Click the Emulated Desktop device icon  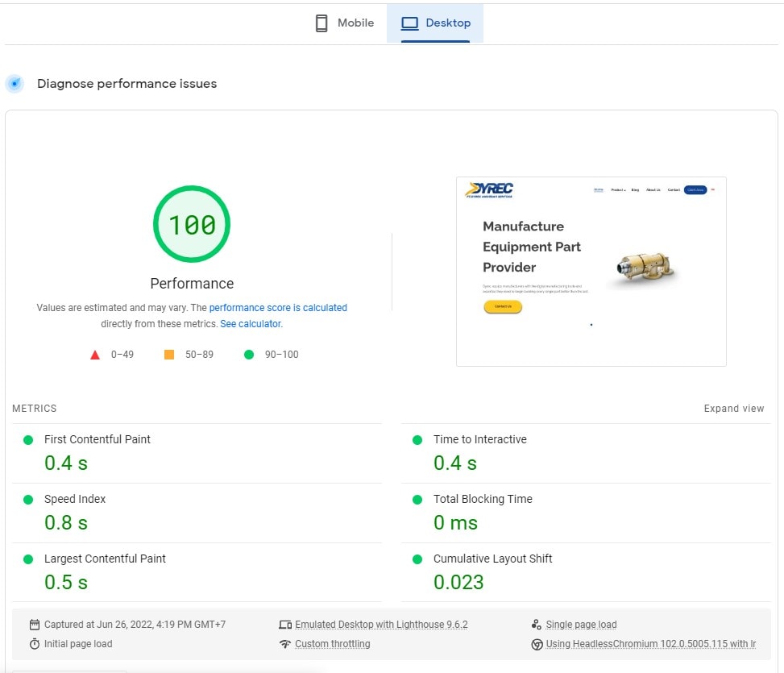pyautogui.click(x=284, y=625)
